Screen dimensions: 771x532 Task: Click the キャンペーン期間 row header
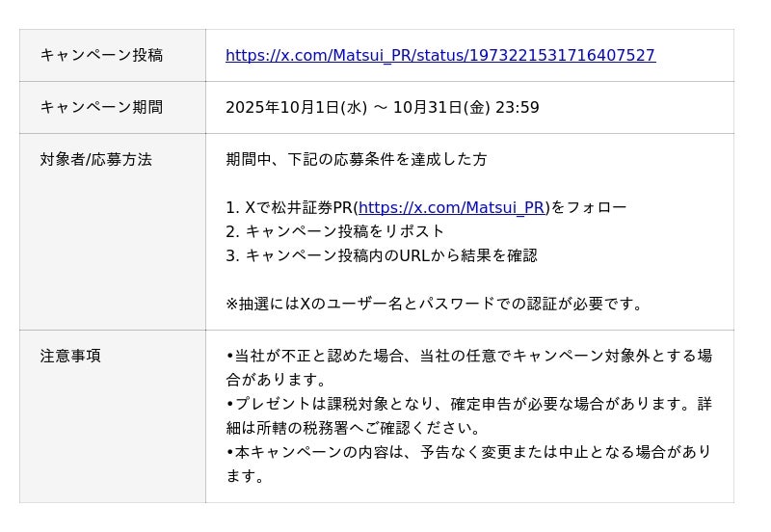coord(101,108)
